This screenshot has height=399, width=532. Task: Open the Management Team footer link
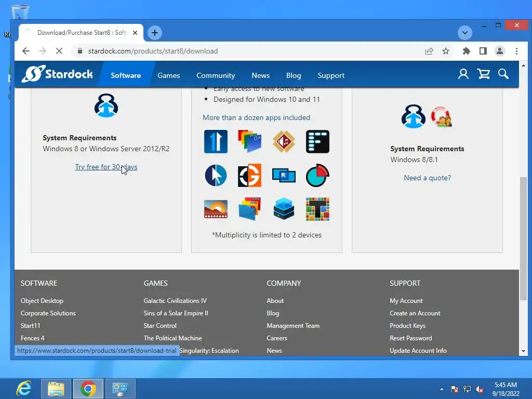tap(293, 326)
